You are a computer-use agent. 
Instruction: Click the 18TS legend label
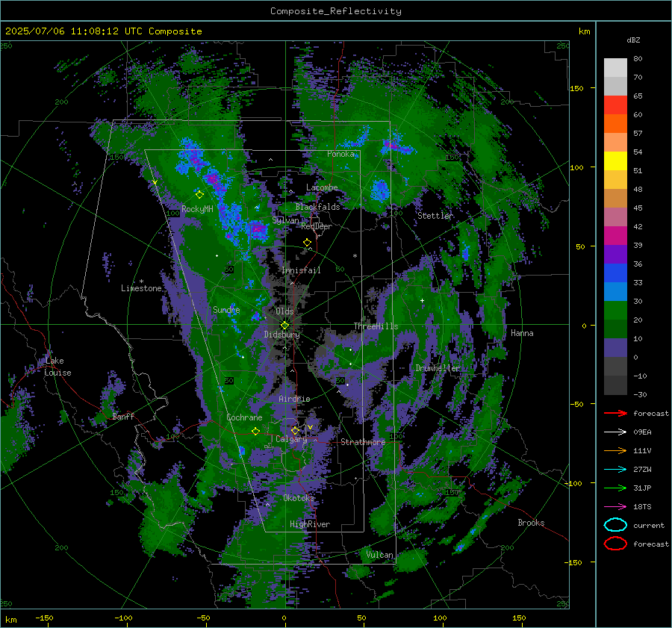[642, 507]
